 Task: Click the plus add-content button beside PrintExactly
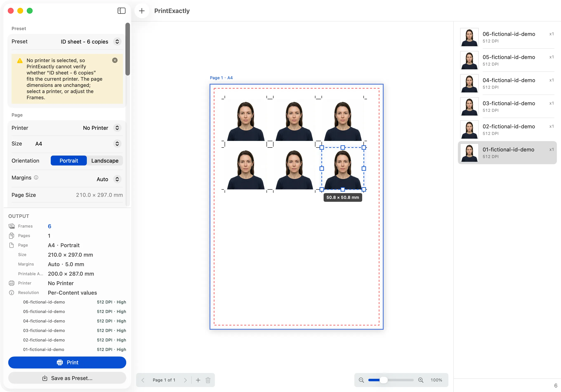tap(142, 11)
